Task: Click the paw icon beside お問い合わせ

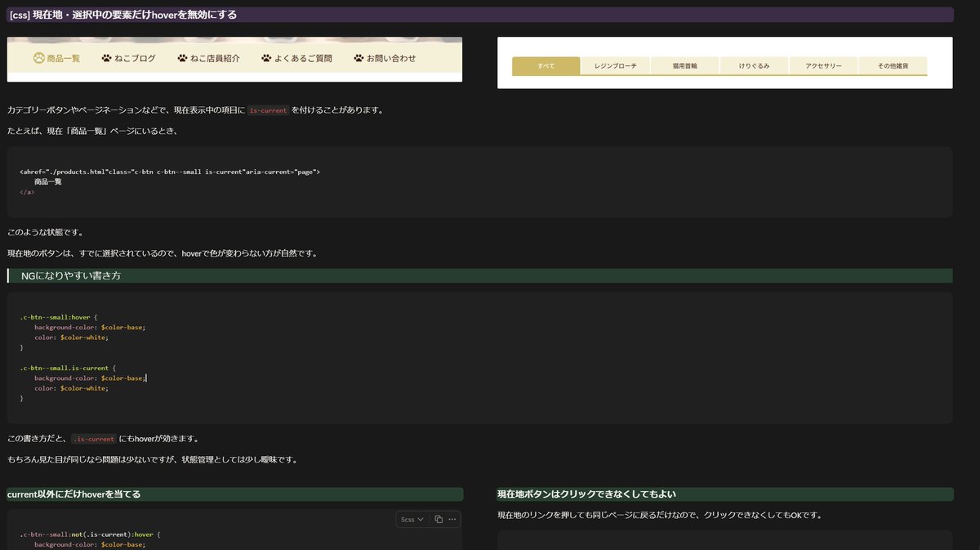Action: 359,58
